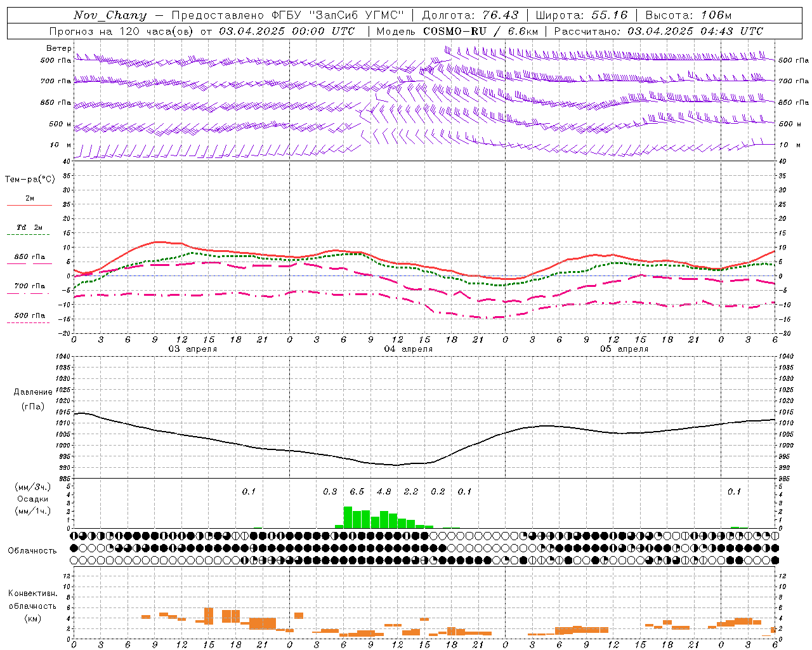Click the '2.2' precipitation total value
The image size is (812, 650).
(411, 491)
